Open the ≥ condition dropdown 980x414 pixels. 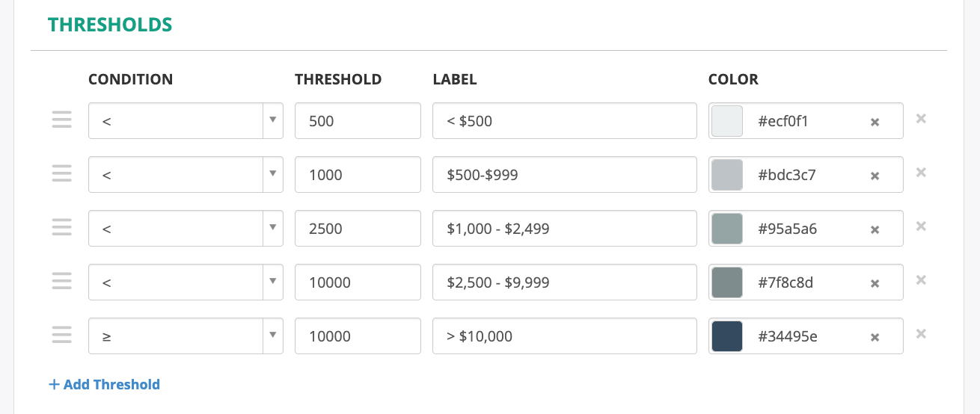click(186, 336)
